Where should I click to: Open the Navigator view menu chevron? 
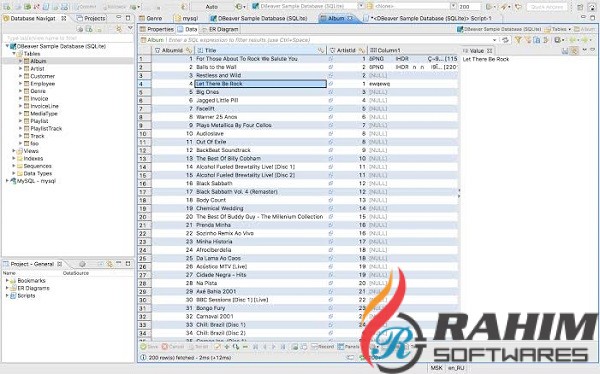point(130,28)
